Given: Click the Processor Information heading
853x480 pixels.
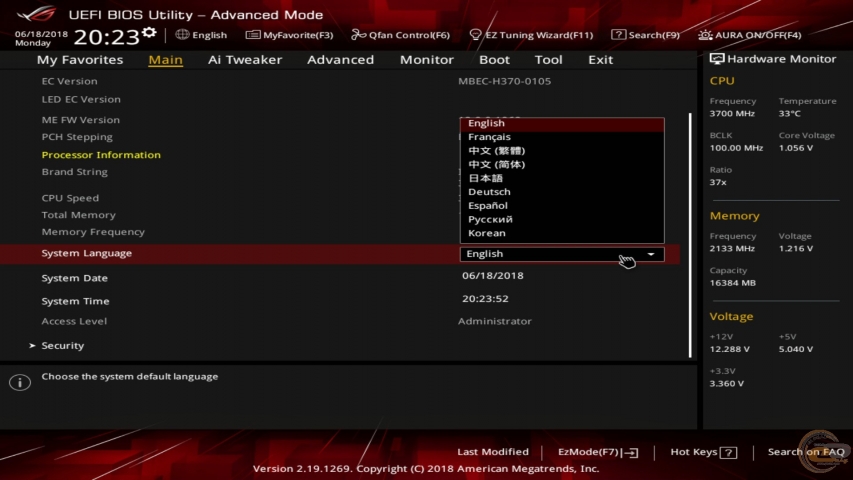Looking at the screenshot, I should pos(101,155).
